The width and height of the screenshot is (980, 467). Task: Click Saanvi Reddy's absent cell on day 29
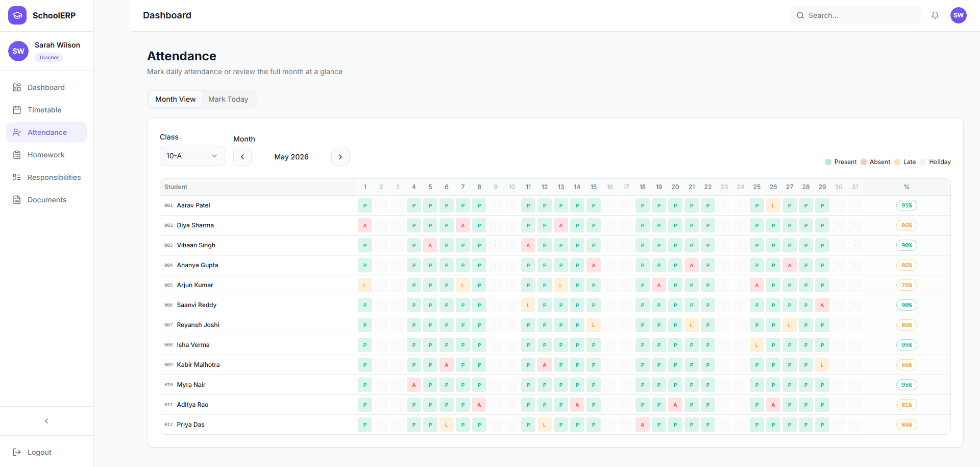click(822, 305)
